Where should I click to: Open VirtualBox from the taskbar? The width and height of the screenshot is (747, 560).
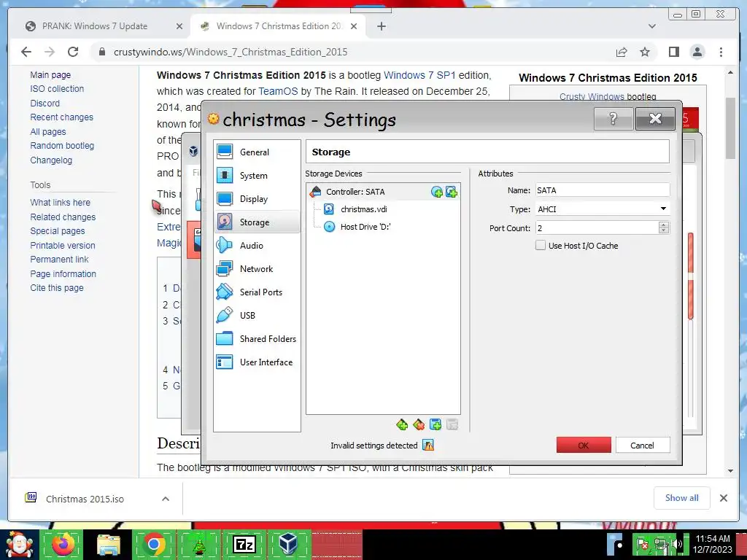coord(288,544)
